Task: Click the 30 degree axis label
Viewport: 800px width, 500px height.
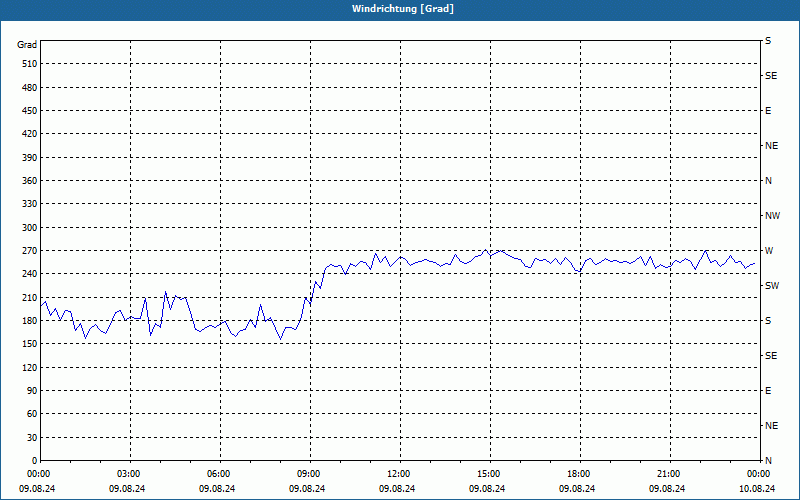Action: (x=32, y=438)
